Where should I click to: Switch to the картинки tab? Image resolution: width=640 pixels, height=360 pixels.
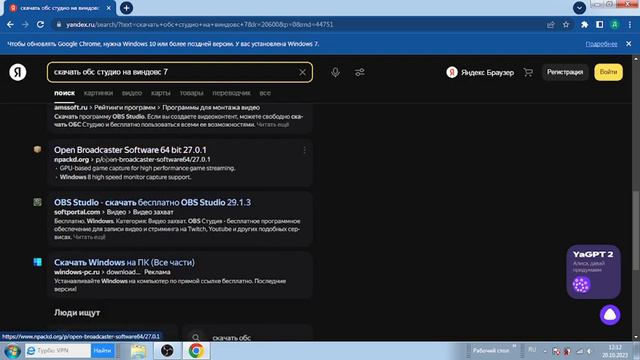98,93
